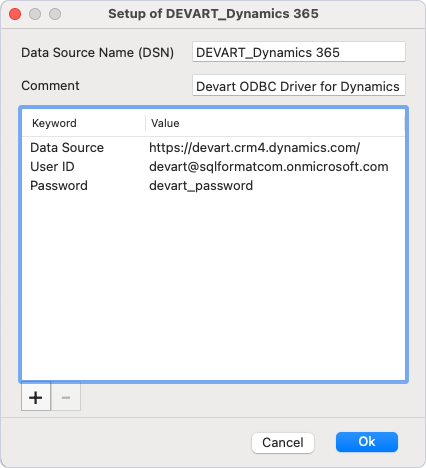Select the https://devart.crm4.dynamics.com/ value
Image resolution: width=426 pixels, height=468 pixels.
click(254, 147)
